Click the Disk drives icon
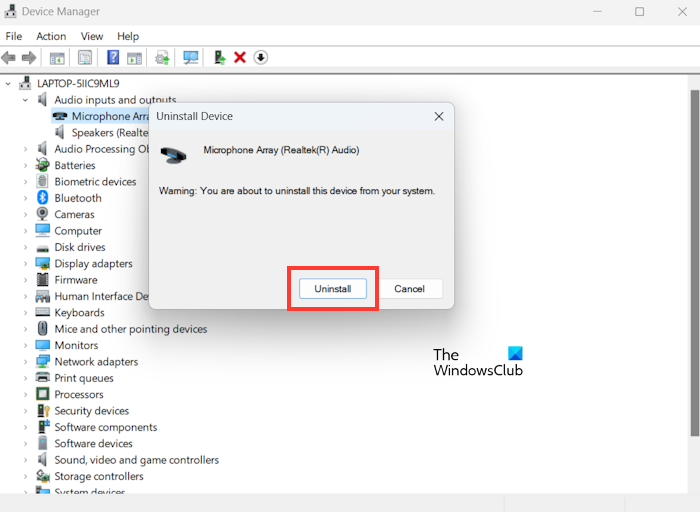This screenshot has width=700, height=512. [x=43, y=248]
